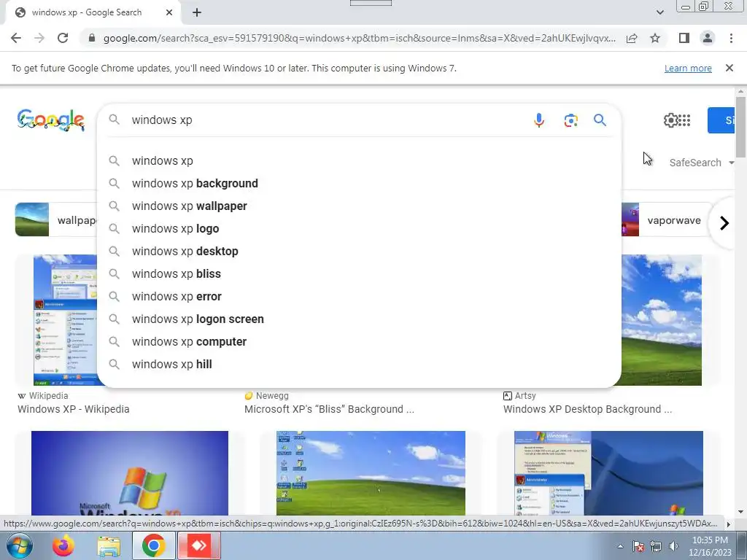Show hidden tray icons arrow
747x560 pixels.
620,546
